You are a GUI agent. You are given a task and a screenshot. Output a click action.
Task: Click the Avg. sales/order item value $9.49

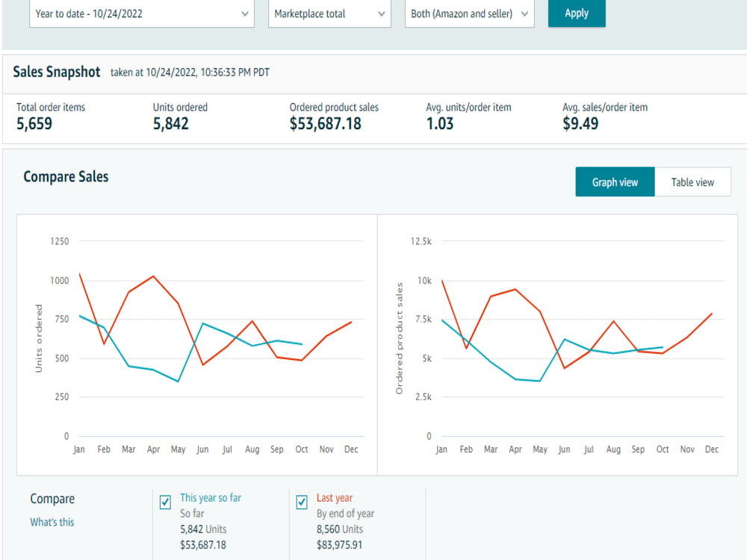click(580, 124)
